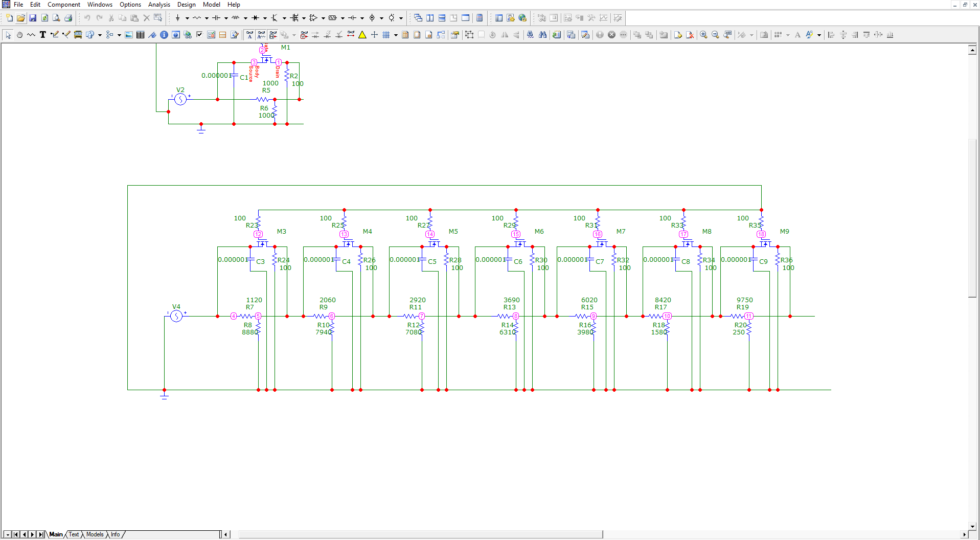The image size is (980, 540).
Task: Open the Analysis menu
Action: 159,5
